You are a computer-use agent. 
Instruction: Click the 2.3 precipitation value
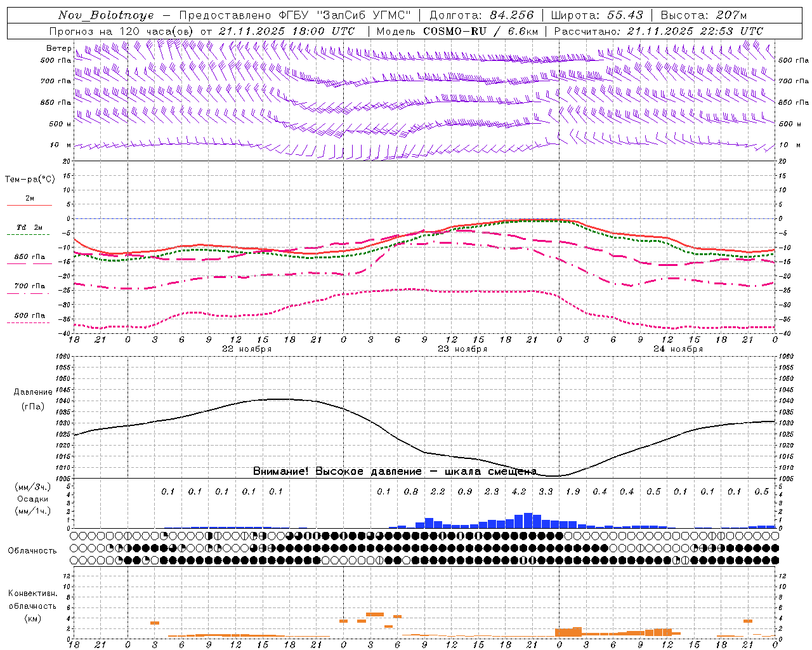(492, 491)
